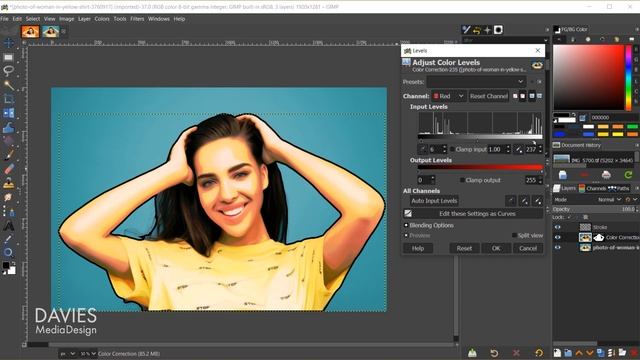Select the Paintbrush tool
The width and height of the screenshot is (640, 360).
[9, 156]
